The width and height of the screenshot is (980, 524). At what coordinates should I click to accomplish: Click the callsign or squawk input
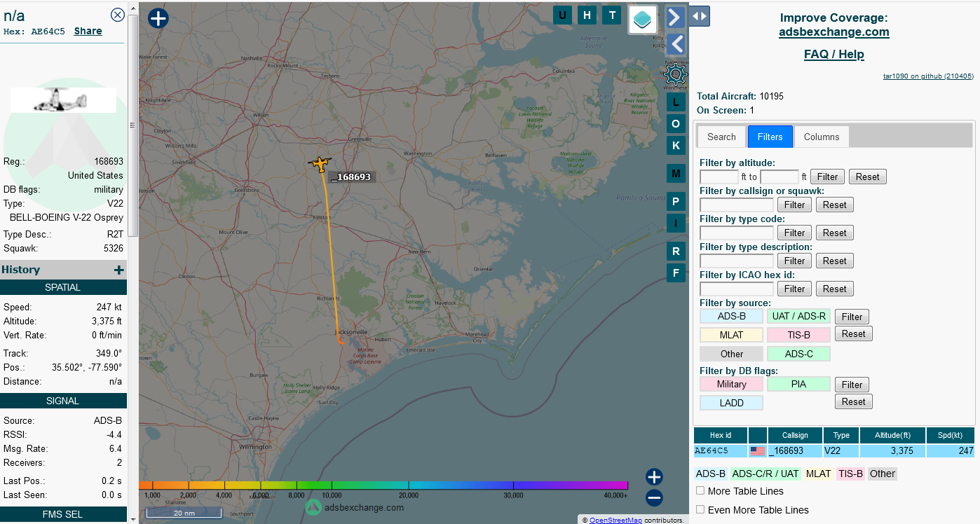(x=737, y=205)
